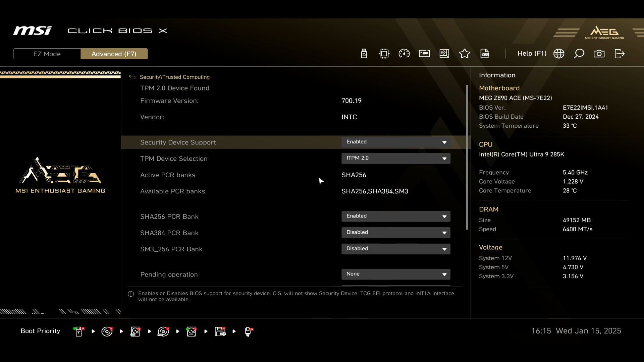Open the Security Device Support dropdown
644x362 pixels.
tap(396, 142)
